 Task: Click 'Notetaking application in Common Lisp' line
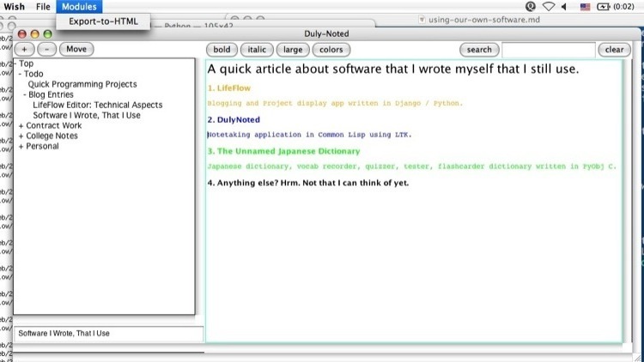tap(309, 135)
